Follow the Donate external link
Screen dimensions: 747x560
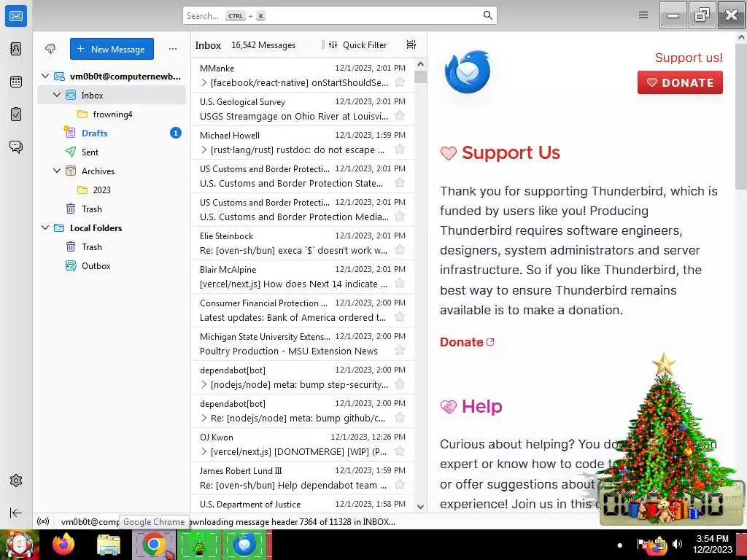tap(467, 342)
